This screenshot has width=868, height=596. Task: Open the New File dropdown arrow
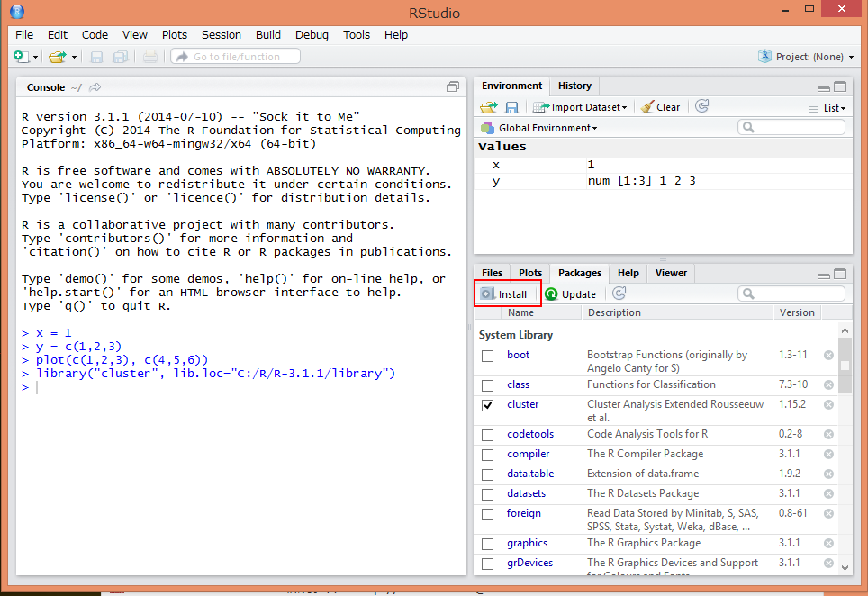[x=35, y=57]
